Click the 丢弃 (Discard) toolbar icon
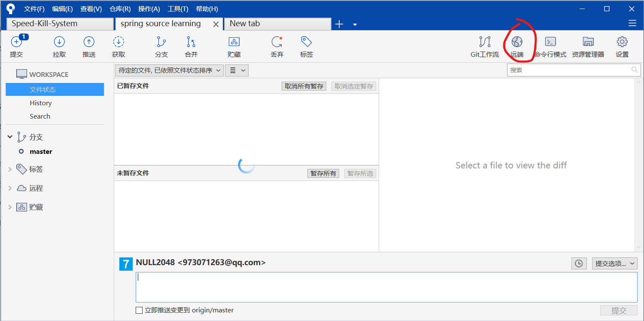This screenshot has height=321, width=644. point(277,46)
